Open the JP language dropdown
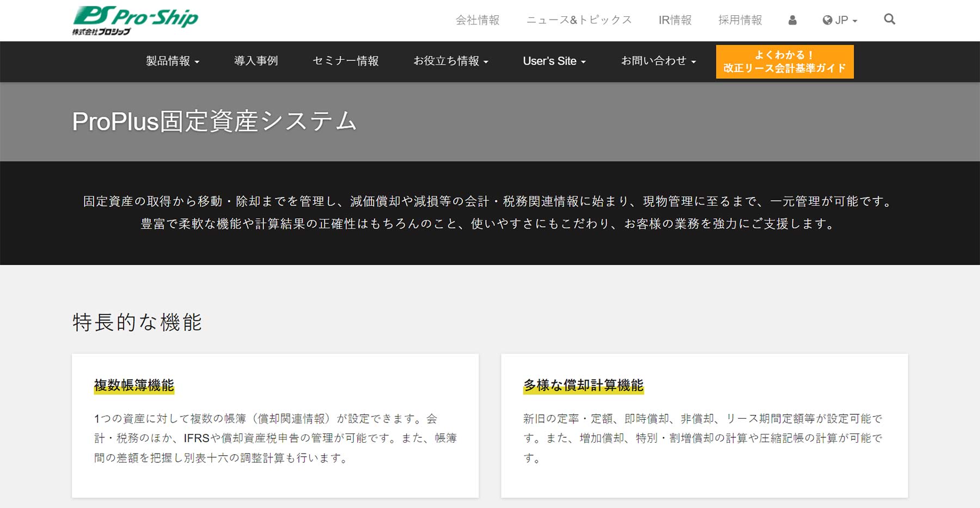Image resolution: width=980 pixels, height=508 pixels. 840,20
